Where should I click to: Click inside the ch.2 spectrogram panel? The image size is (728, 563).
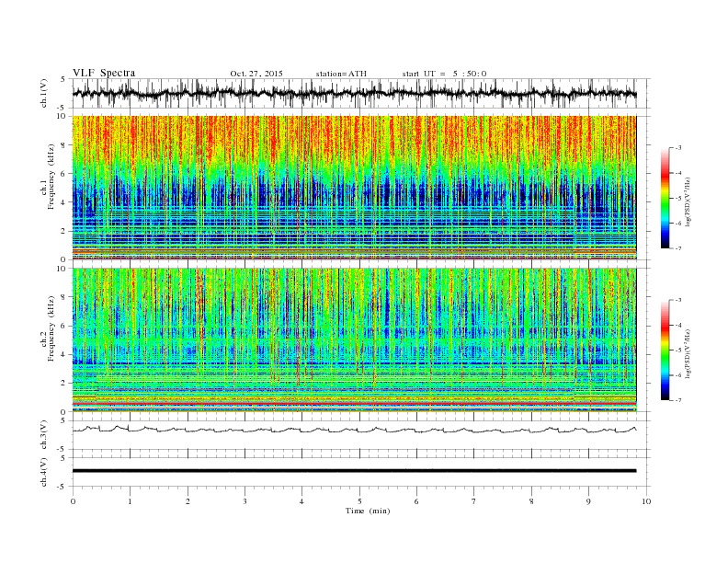(354, 339)
